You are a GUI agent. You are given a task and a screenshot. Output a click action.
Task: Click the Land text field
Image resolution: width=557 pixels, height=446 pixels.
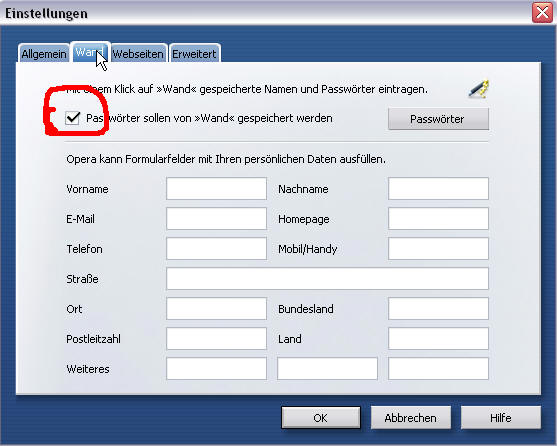click(x=438, y=338)
